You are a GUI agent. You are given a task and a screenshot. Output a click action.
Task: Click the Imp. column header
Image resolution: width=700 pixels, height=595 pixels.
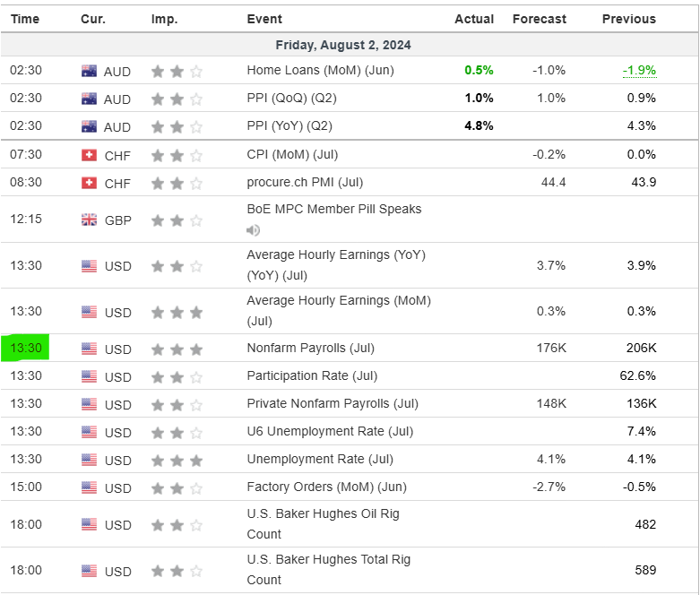(164, 19)
